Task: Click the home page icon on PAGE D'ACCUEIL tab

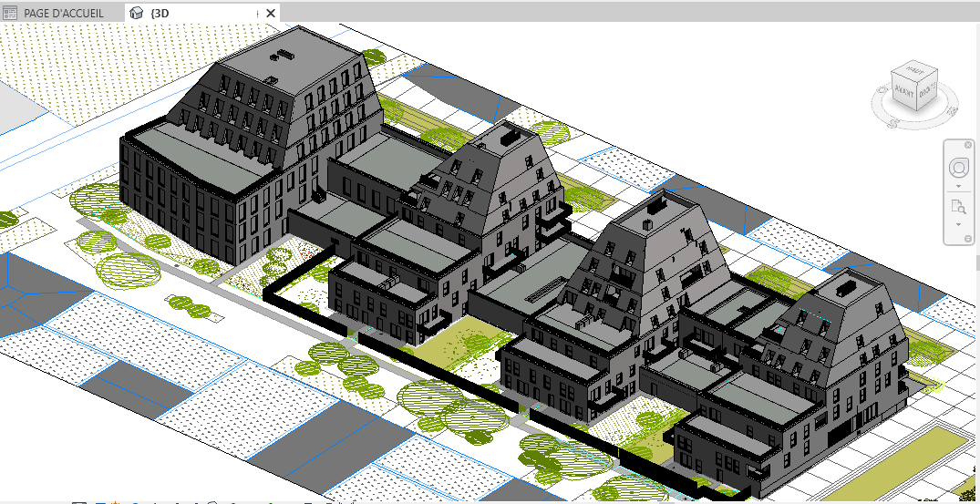Action: pos(11,13)
